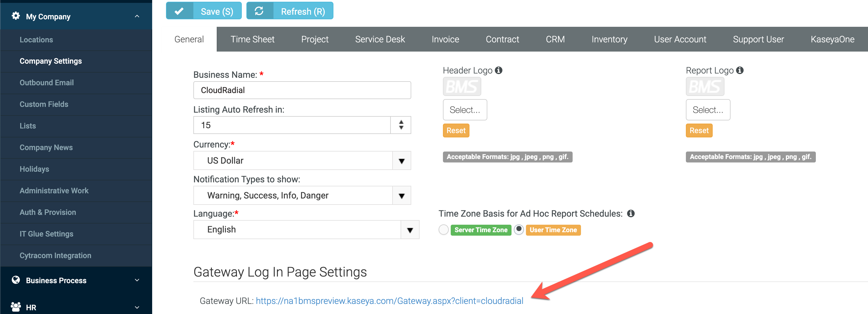Click the Header Logo BMS thumbnail
Viewport: 868px width, 314px height.
point(462,87)
